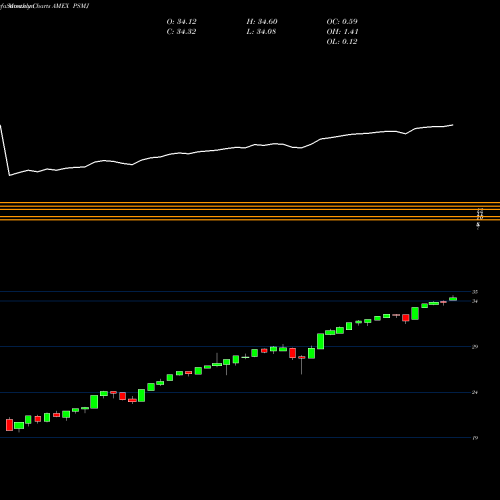Click the topmost orange horizontal line
Viewport: 500px width, 500px height.
tap(250, 203)
